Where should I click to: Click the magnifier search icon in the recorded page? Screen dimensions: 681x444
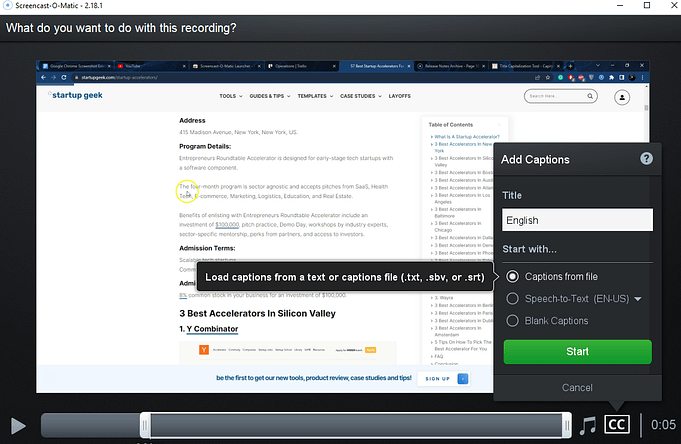click(x=590, y=96)
